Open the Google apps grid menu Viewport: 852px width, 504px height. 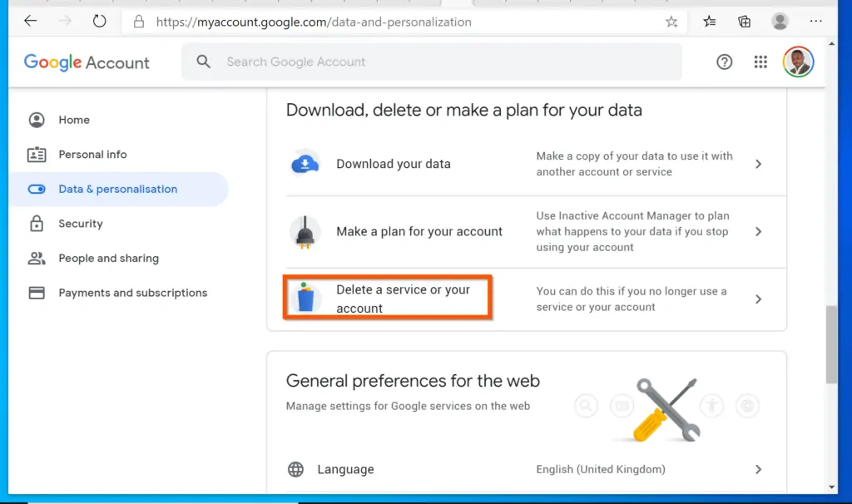pyautogui.click(x=760, y=62)
